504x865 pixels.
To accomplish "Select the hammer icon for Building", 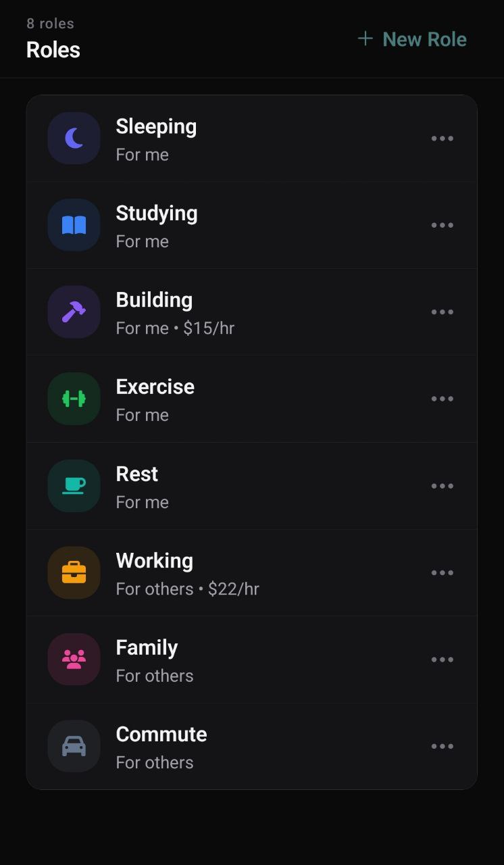I will coord(74,312).
